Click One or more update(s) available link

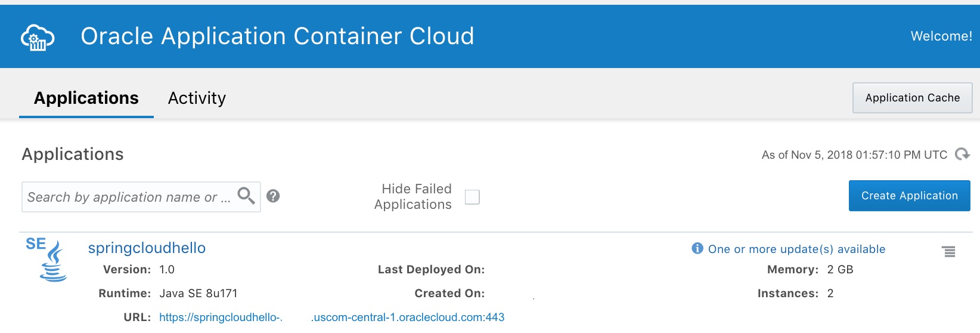pyautogui.click(x=796, y=249)
